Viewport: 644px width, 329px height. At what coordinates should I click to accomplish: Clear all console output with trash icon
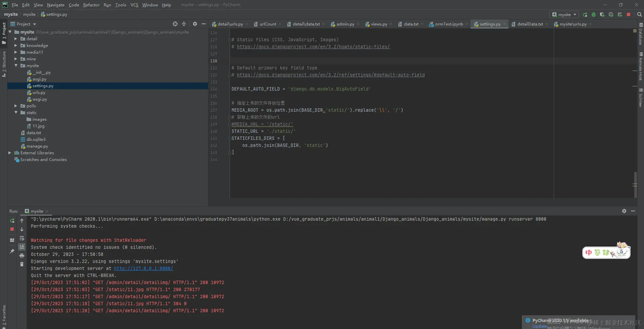(x=22, y=264)
